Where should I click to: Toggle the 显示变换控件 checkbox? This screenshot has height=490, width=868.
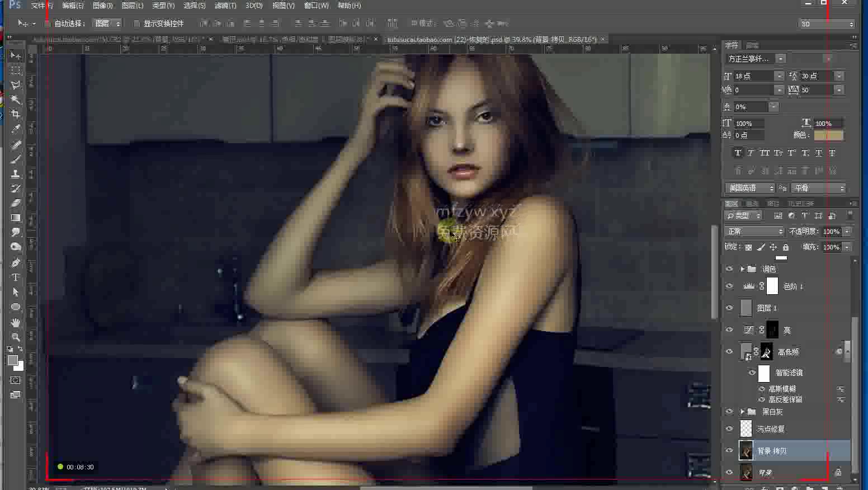tap(136, 23)
